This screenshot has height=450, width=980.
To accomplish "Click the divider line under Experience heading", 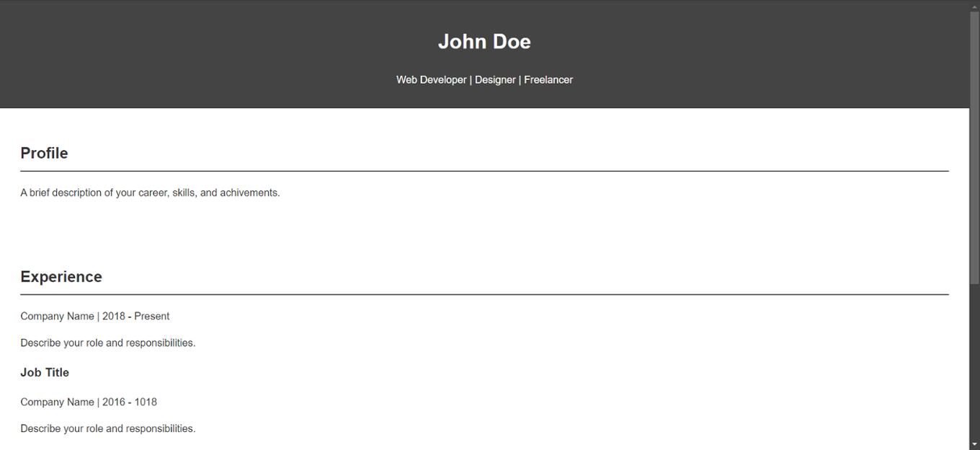I will [x=484, y=294].
